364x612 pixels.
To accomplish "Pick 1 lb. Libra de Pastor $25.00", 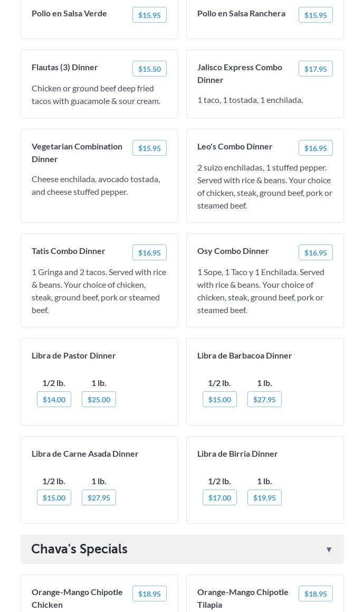I will tap(99, 400).
